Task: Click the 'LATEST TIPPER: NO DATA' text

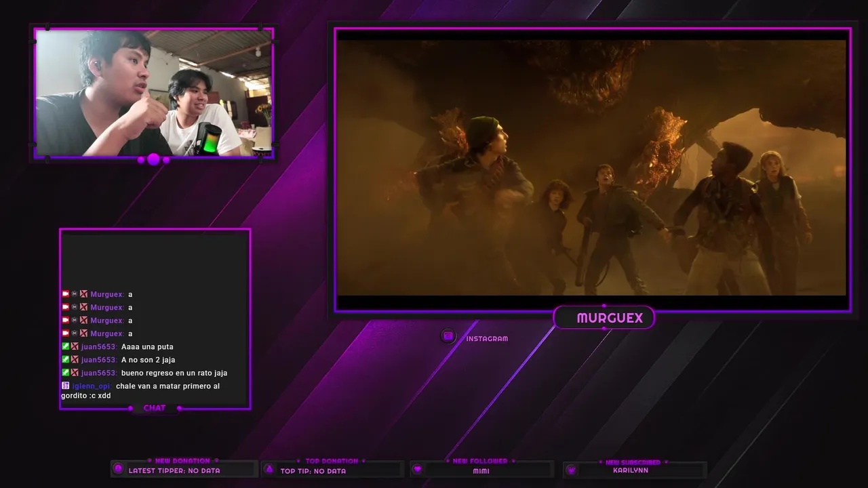Action: (174, 470)
